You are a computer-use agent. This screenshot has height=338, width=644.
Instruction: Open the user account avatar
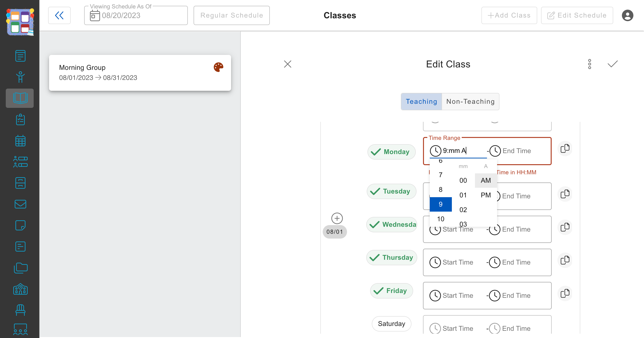click(627, 15)
